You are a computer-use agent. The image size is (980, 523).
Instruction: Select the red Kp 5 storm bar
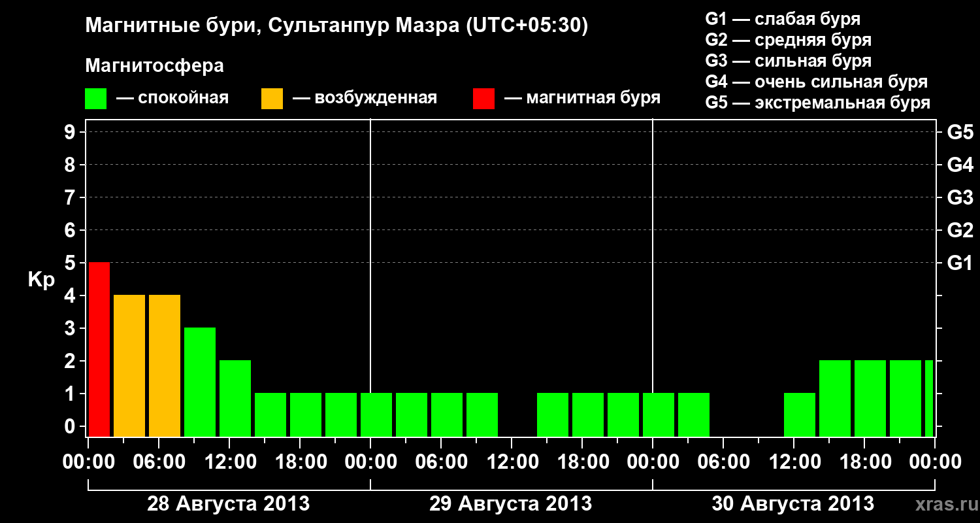tap(99, 349)
